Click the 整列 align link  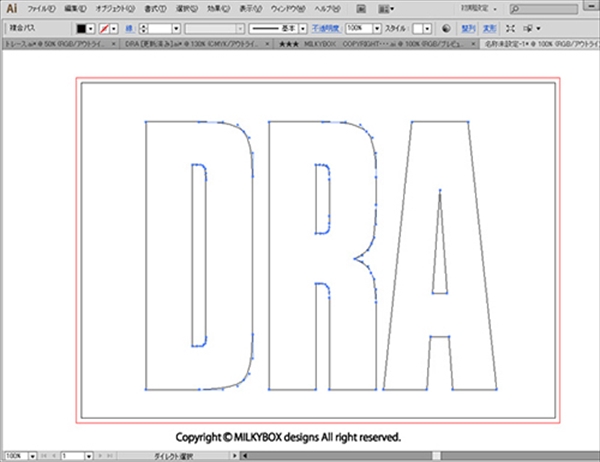pyautogui.click(x=468, y=28)
